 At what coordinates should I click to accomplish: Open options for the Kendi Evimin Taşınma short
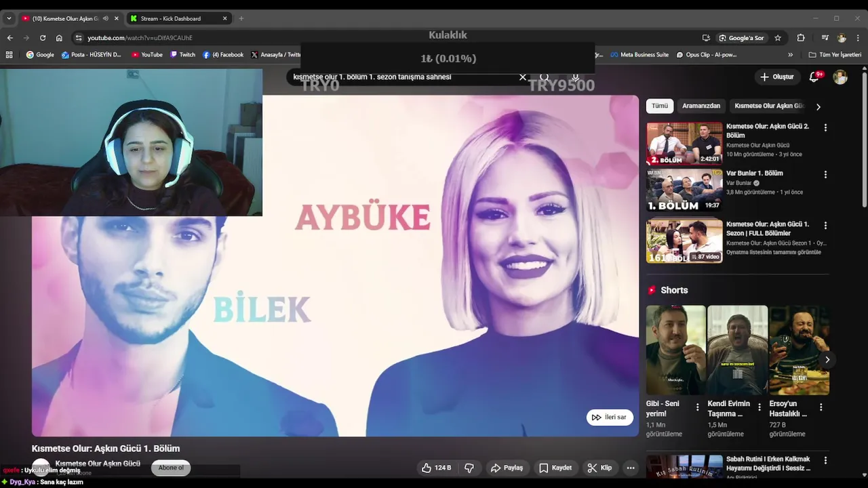tap(759, 407)
